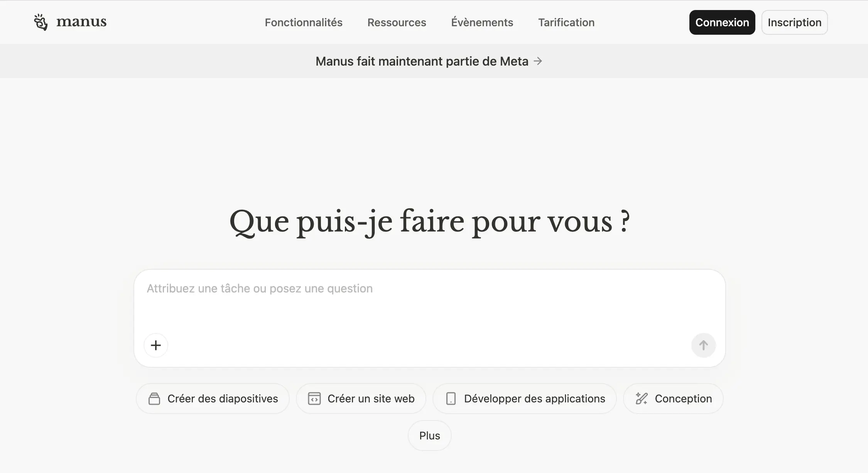The image size is (868, 473).
Task: Click the arrow next to Meta announcement
Action: (538, 61)
